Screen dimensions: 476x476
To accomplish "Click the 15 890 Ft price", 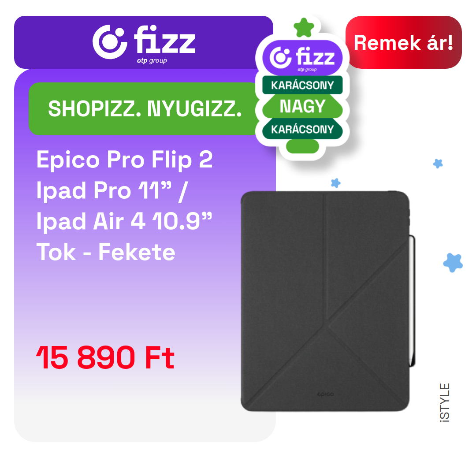I will [105, 357].
